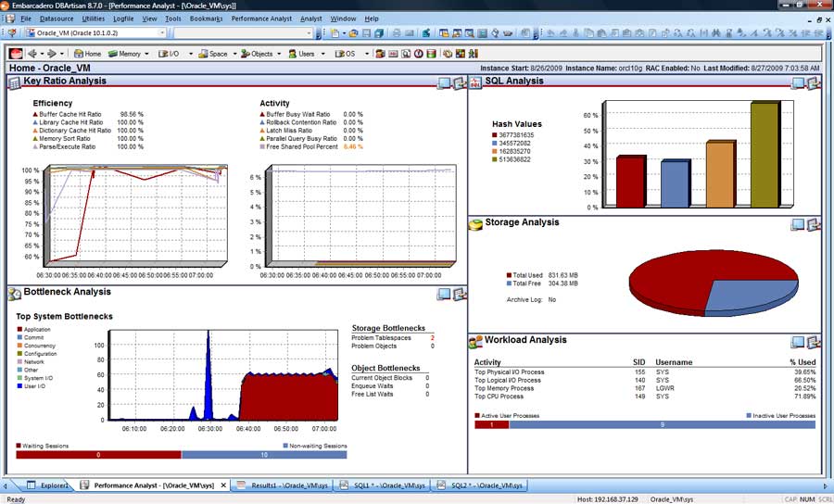Expand the Space dropdown arrow

[234, 54]
